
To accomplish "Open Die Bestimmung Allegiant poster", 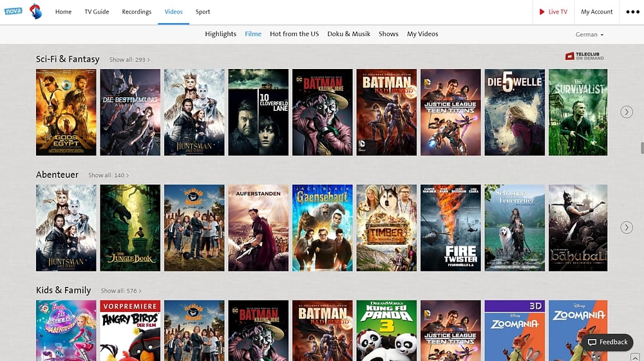I will click(x=130, y=112).
